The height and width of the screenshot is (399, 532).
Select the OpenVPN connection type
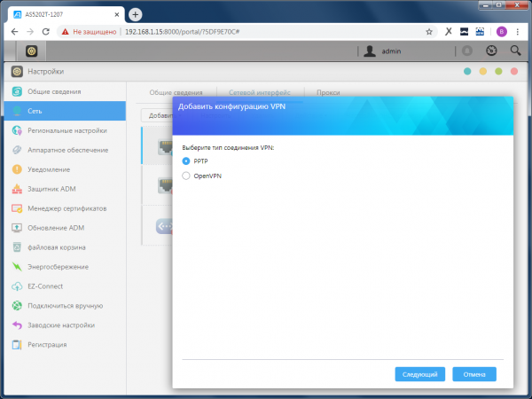(185, 176)
